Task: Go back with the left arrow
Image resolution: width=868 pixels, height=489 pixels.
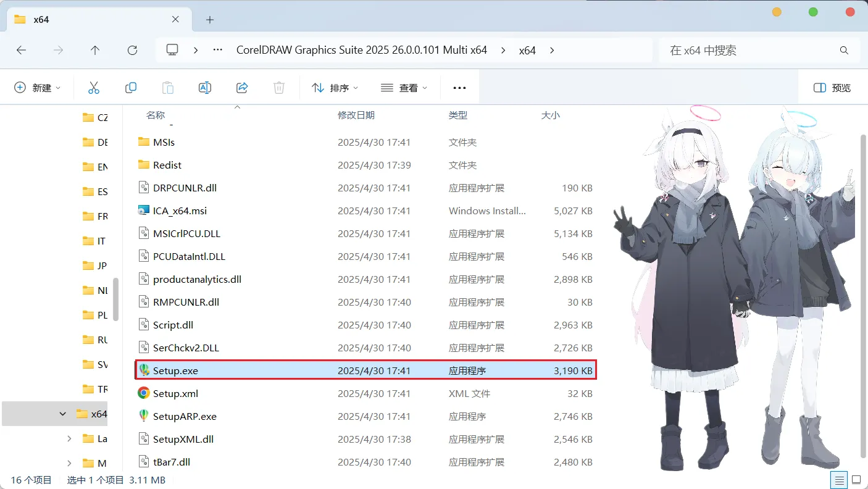Action: pyautogui.click(x=21, y=50)
